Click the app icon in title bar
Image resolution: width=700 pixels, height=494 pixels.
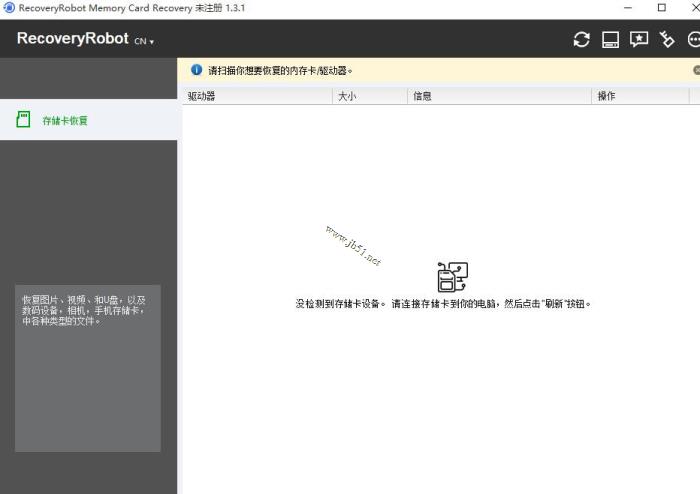(x=9, y=8)
